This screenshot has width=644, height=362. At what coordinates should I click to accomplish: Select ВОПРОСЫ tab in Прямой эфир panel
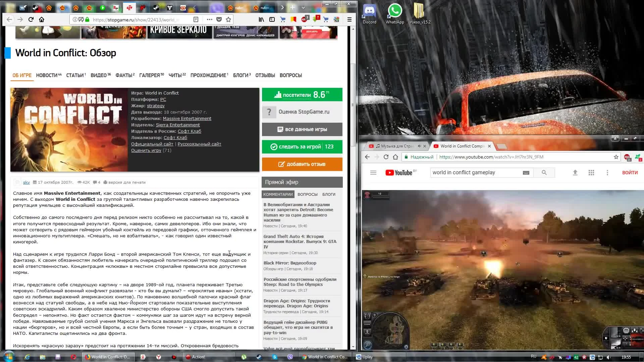click(x=307, y=194)
